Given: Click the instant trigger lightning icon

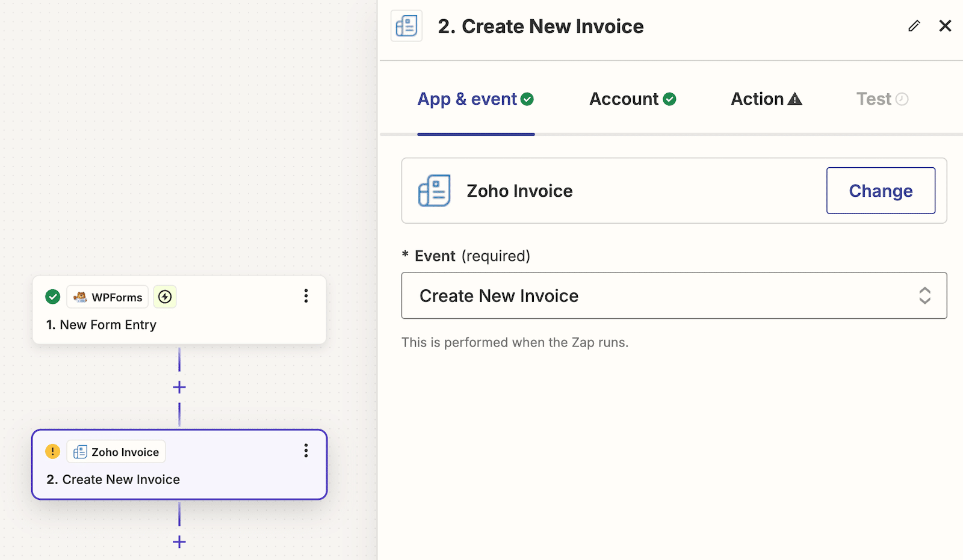Looking at the screenshot, I should pyautogui.click(x=165, y=297).
